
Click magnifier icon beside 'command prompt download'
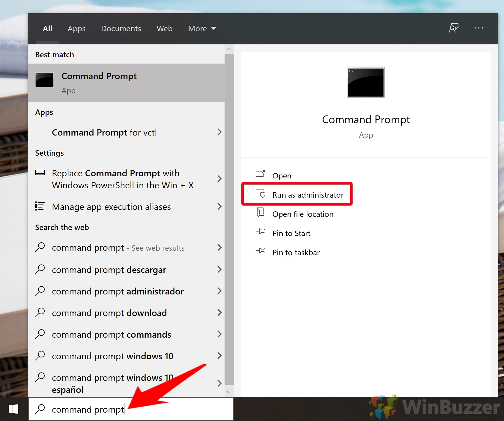pos(40,312)
